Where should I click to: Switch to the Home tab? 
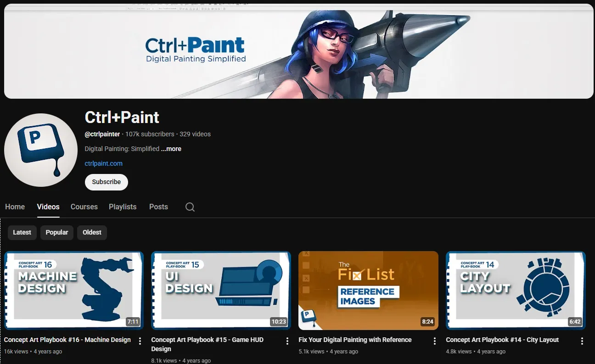pyautogui.click(x=15, y=207)
